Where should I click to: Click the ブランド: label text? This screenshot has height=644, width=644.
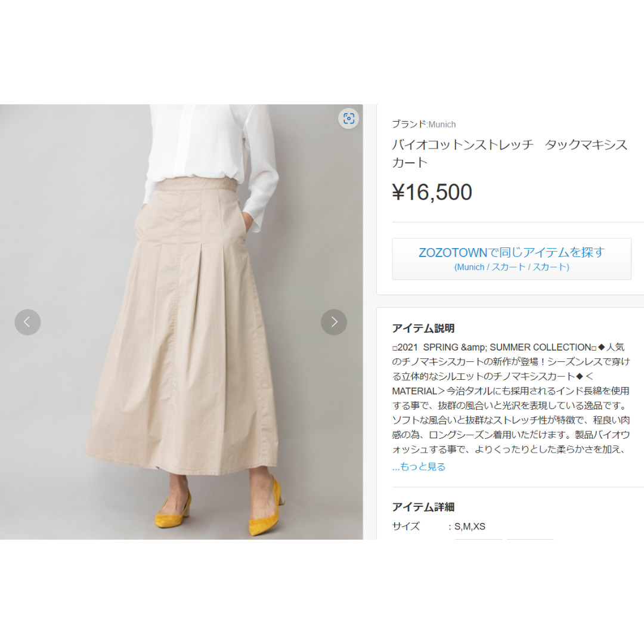[x=410, y=124]
